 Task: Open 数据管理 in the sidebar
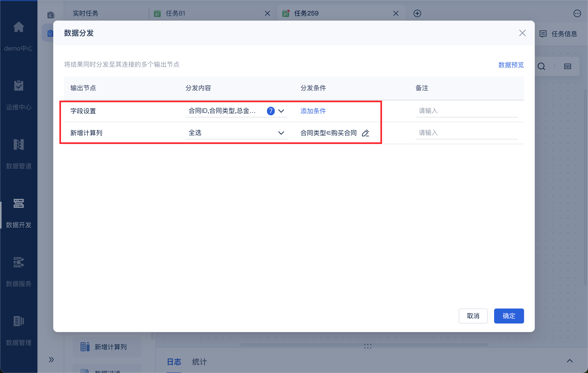[x=18, y=321]
